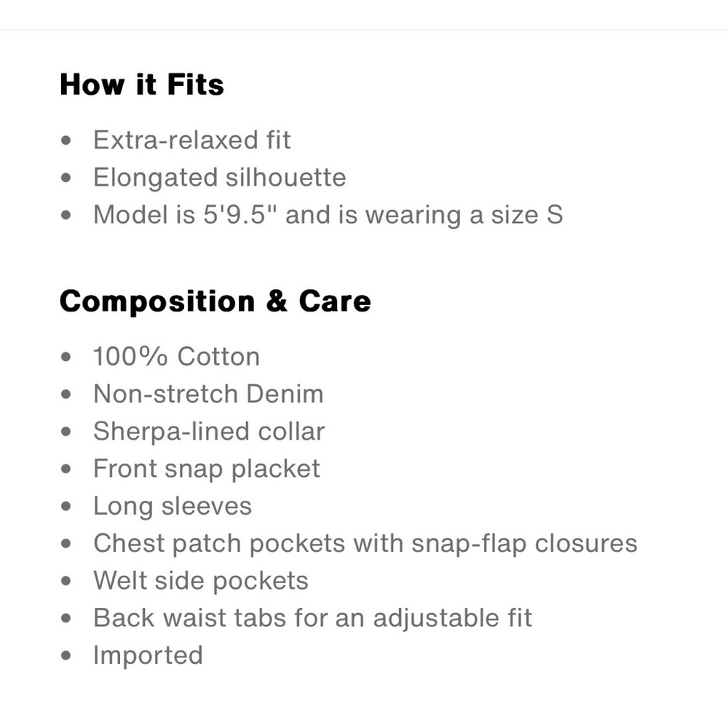Click the bullet beside "Extra-relaxed fit"
The width and height of the screenshot is (728, 728).
[x=68, y=140]
